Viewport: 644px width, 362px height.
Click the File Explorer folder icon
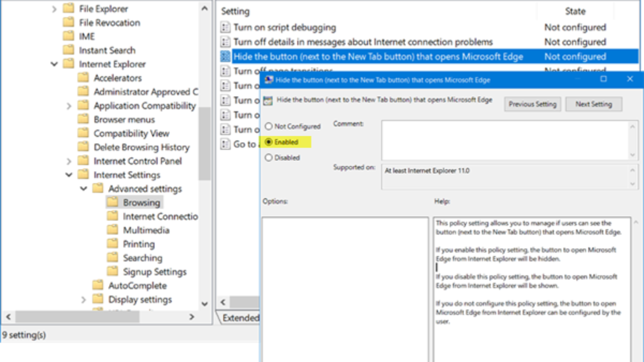click(68, 9)
